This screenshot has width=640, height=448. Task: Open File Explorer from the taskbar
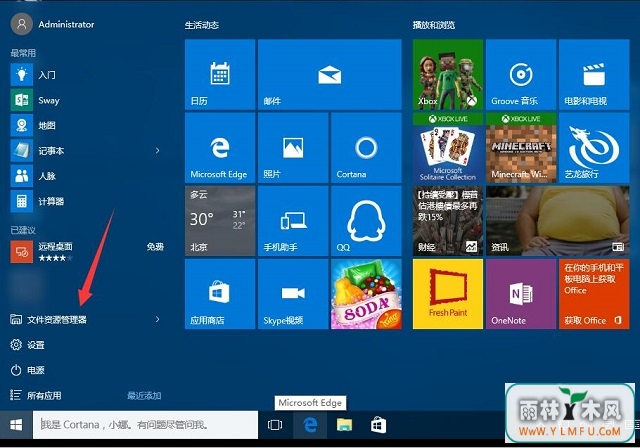click(x=344, y=425)
